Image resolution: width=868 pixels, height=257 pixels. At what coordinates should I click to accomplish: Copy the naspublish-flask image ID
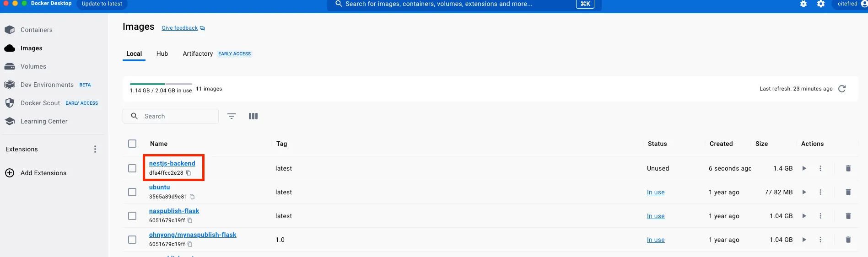(x=190, y=220)
